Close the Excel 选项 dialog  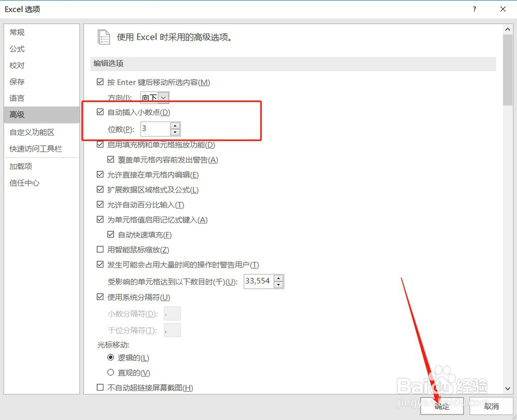503,9
